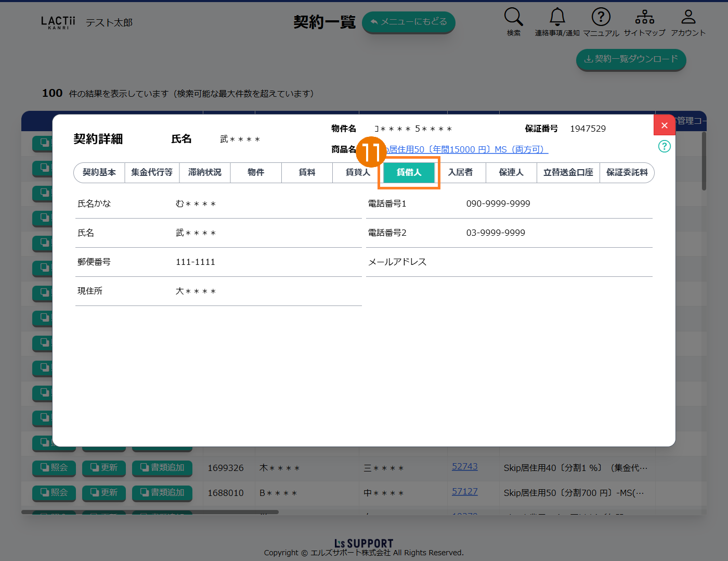
Task: Select the 集金代行等 tab
Action: 152,172
